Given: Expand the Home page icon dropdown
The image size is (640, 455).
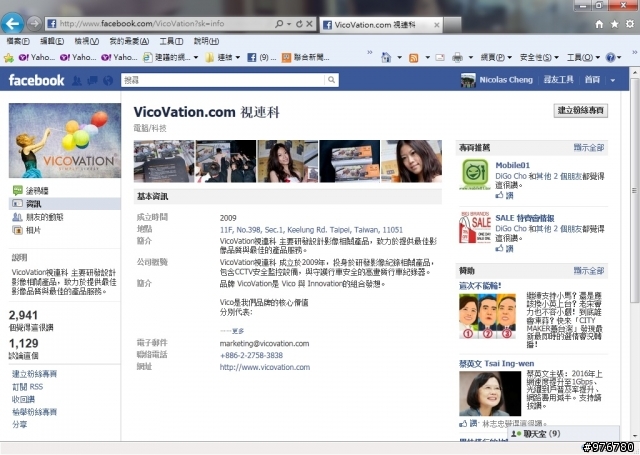Looking at the screenshot, I should [x=399, y=58].
